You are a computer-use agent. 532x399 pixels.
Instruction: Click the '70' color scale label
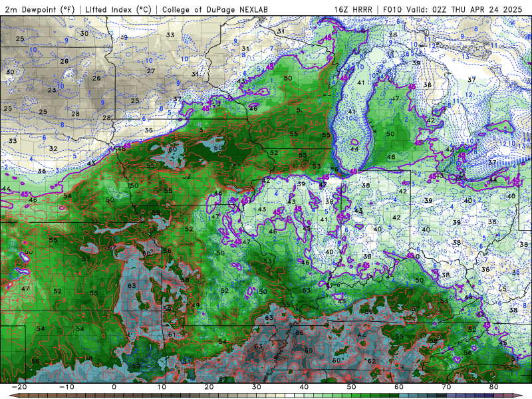446,387
